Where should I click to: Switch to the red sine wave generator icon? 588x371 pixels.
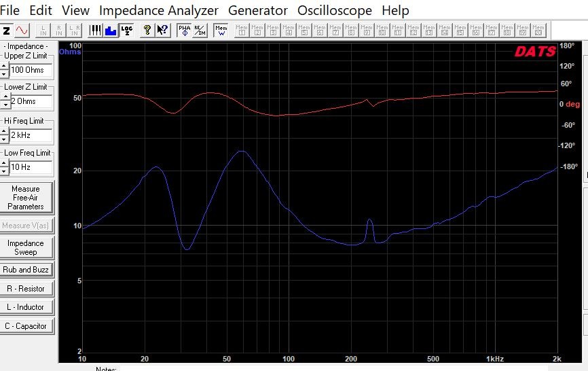(x=22, y=31)
